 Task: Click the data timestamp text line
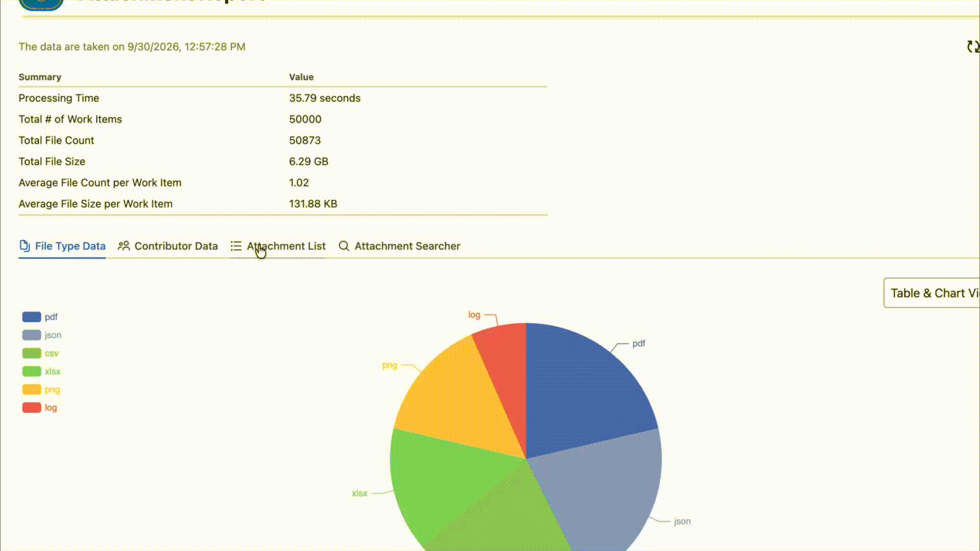coord(132,47)
